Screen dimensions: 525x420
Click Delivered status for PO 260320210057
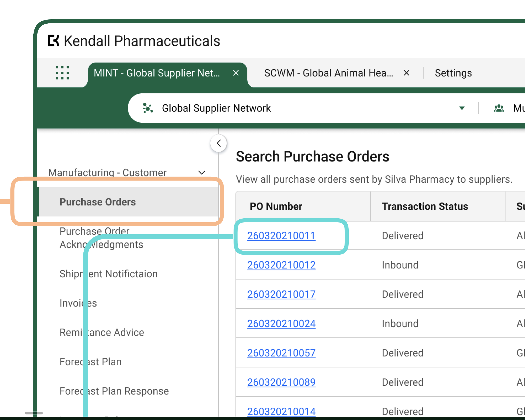pyautogui.click(x=402, y=353)
